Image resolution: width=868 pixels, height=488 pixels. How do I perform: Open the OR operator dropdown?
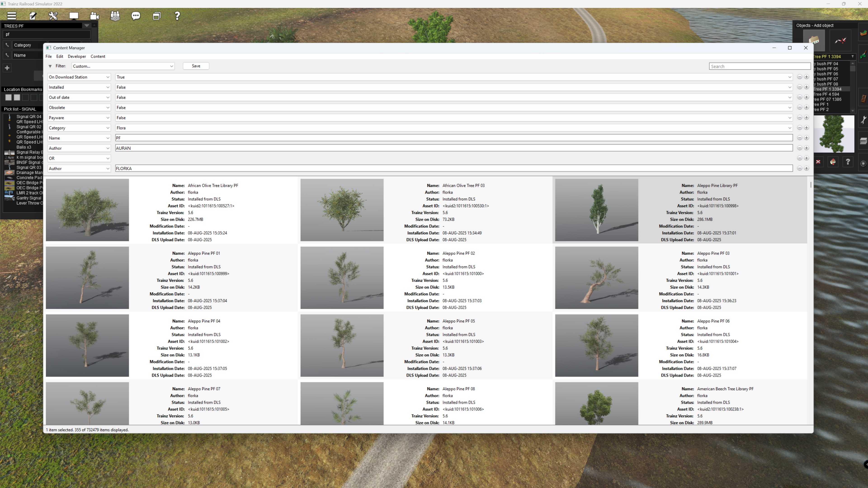79,158
